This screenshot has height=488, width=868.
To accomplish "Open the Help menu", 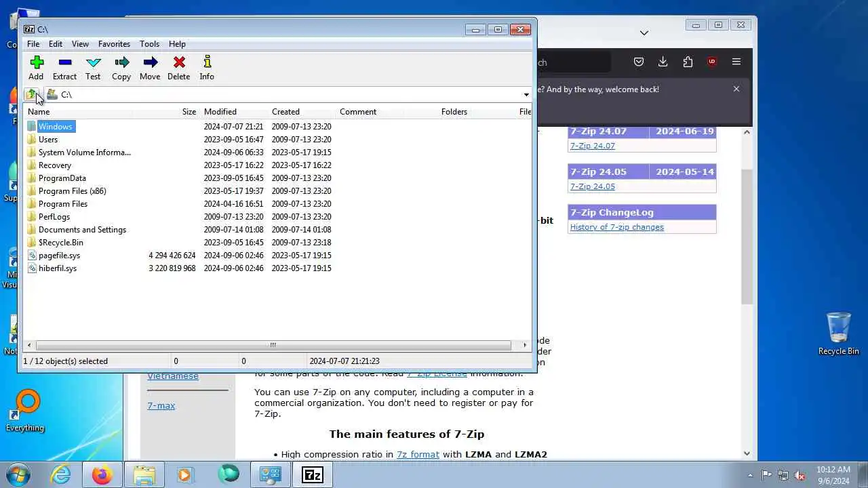I will point(177,44).
